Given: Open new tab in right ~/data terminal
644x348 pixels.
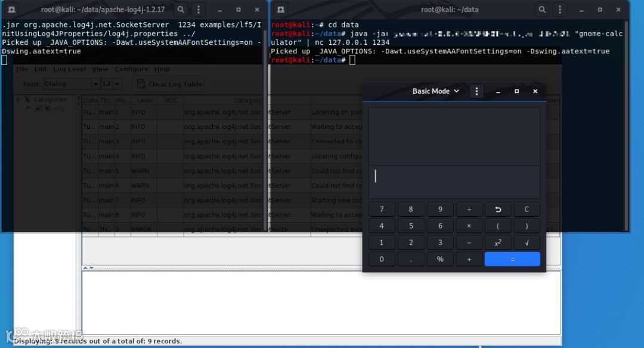Looking at the screenshot, I should tap(280, 10).
